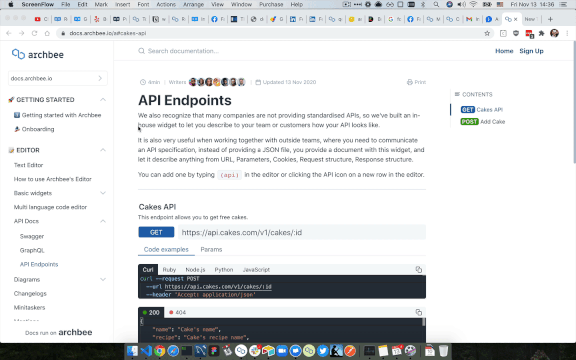The image size is (576, 360).
Task: Copy the Curl code example
Action: click(418, 270)
